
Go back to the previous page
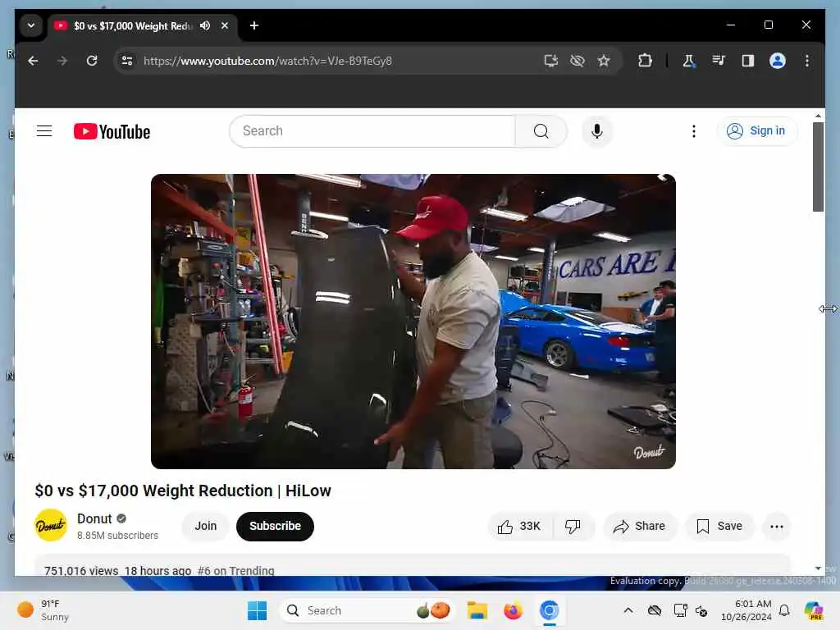coord(33,61)
